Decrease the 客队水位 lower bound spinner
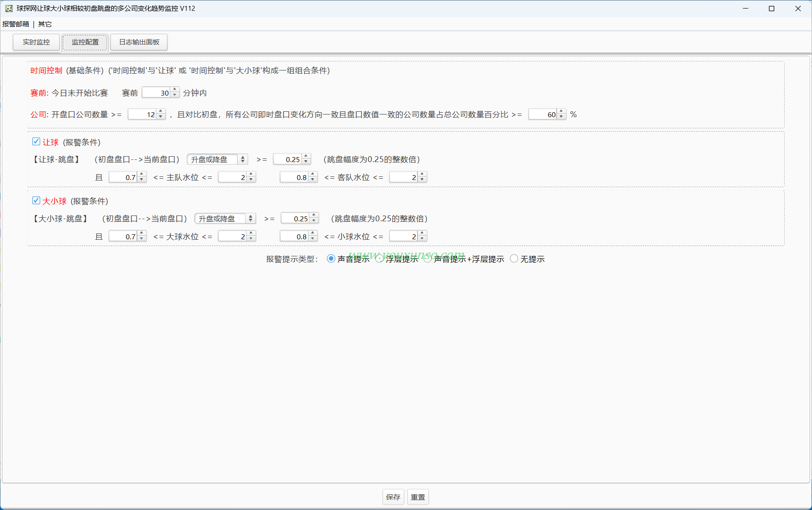812x510 pixels. coord(313,180)
